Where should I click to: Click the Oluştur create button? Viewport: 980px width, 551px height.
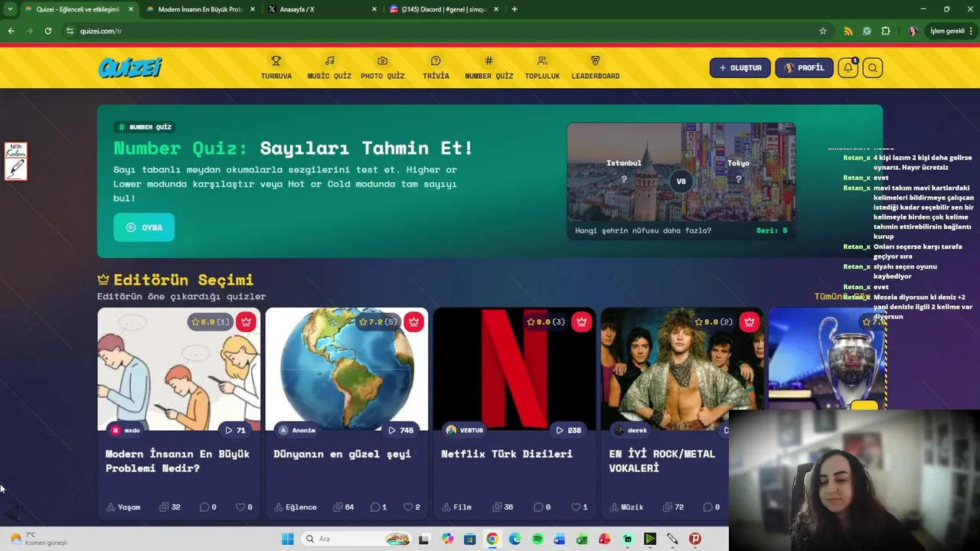tap(740, 67)
